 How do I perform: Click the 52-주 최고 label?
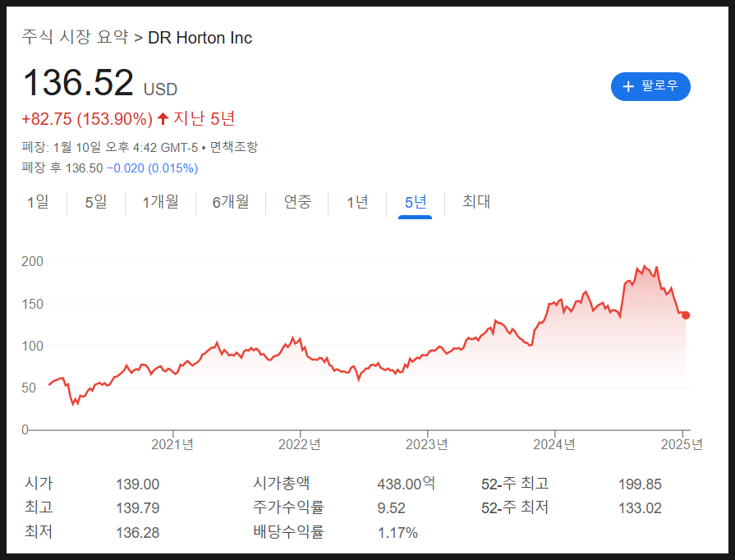click(x=515, y=483)
